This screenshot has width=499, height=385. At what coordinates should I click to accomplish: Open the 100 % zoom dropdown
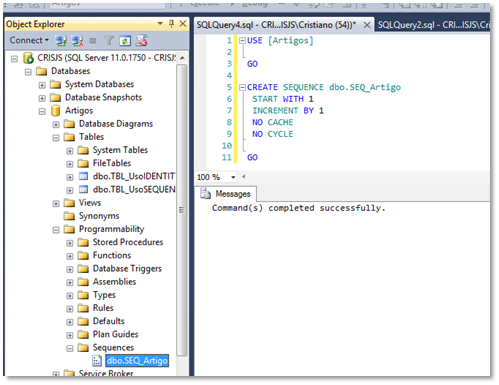tap(233, 177)
